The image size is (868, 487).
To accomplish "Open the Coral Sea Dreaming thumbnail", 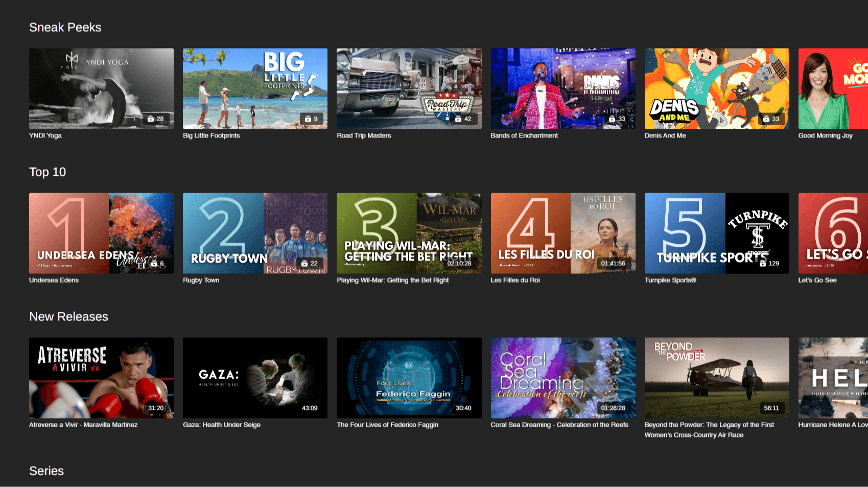I will click(562, 378).
